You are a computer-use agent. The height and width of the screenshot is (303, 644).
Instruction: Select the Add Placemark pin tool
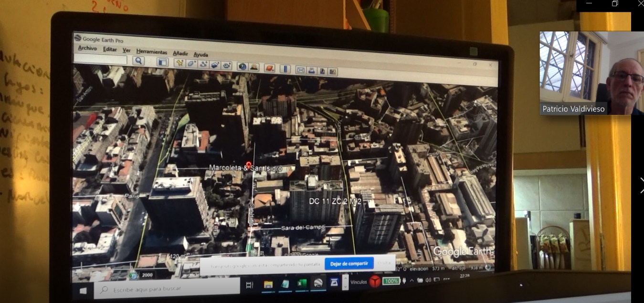[179, 63]
